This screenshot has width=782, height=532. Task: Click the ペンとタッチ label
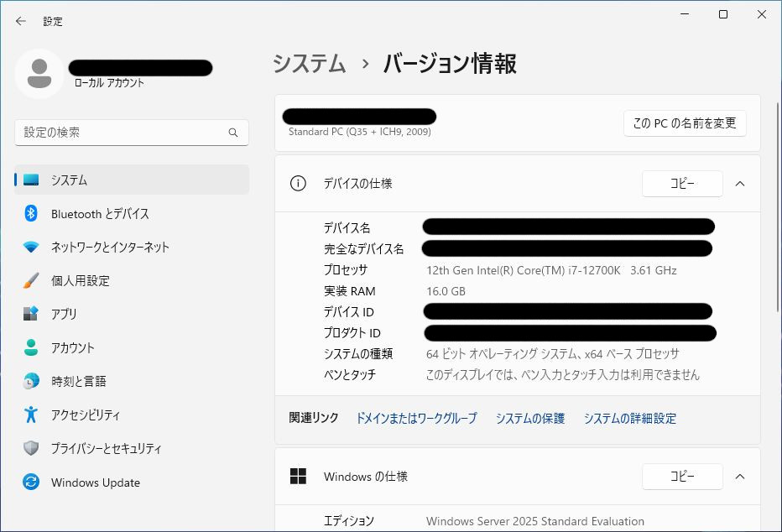[x=350, y=374]
